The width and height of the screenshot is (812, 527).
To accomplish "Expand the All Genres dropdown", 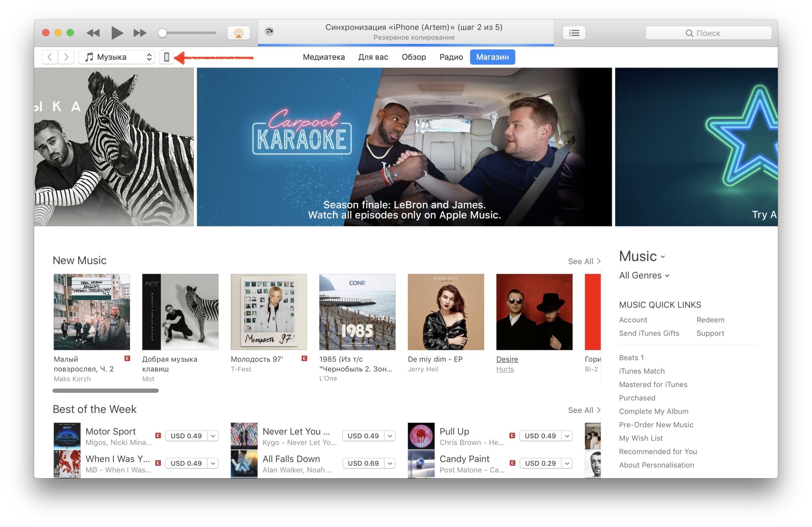I will [x=644, y=275].
